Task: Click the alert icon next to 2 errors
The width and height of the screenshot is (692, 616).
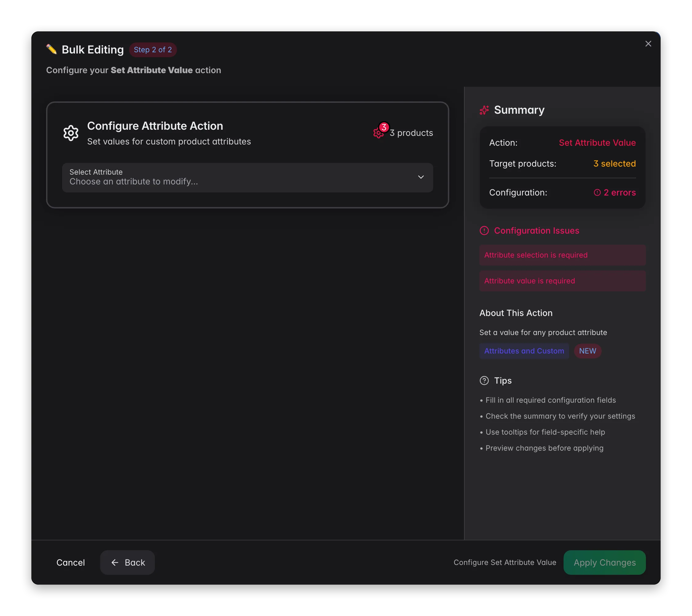Action: [x=597, y=192]
